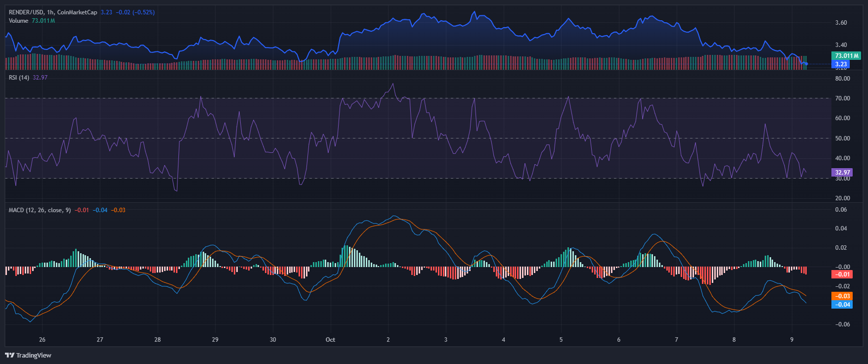Click the blue -0.04 MACD line tag
Image resolution: width=868 pixels, height=364 pixels.
(842, 305)
